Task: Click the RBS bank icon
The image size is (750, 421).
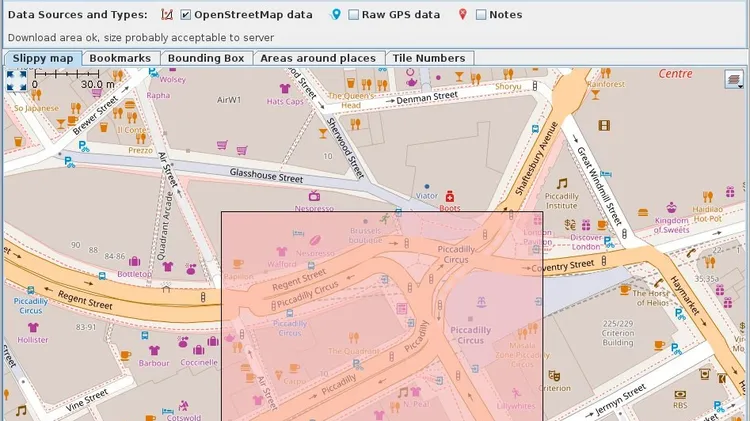Action: (680, 395)
